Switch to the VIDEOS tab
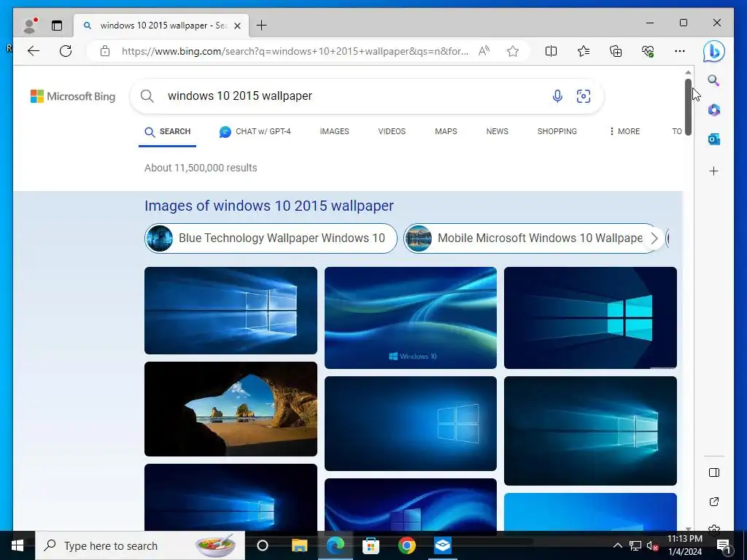 pos(392,131)
